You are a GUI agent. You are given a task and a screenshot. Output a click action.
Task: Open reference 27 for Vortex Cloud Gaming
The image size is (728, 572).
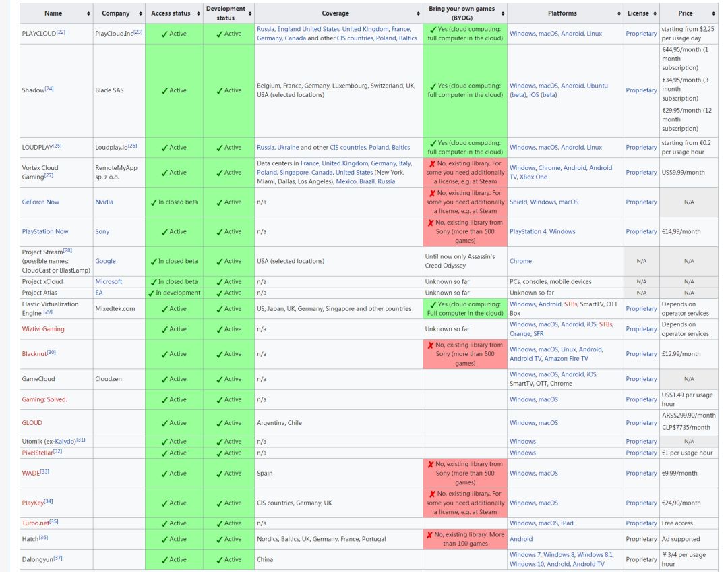[49, 175]
